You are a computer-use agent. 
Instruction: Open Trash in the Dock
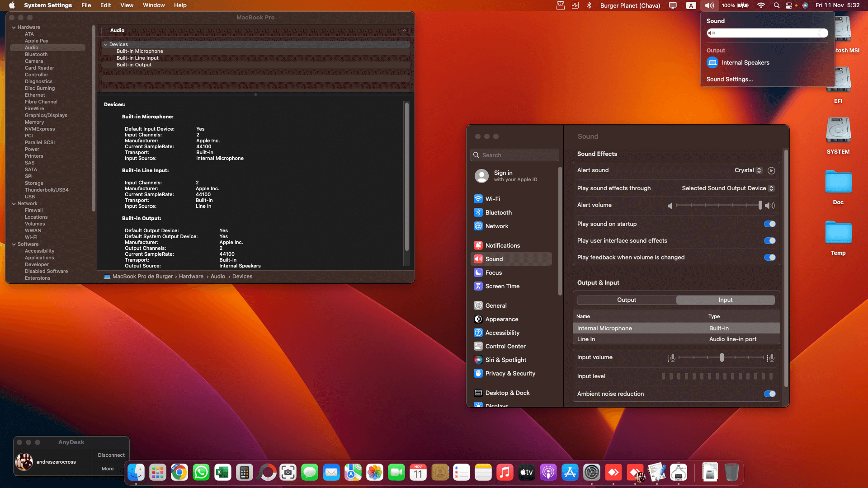pos(731,473)
